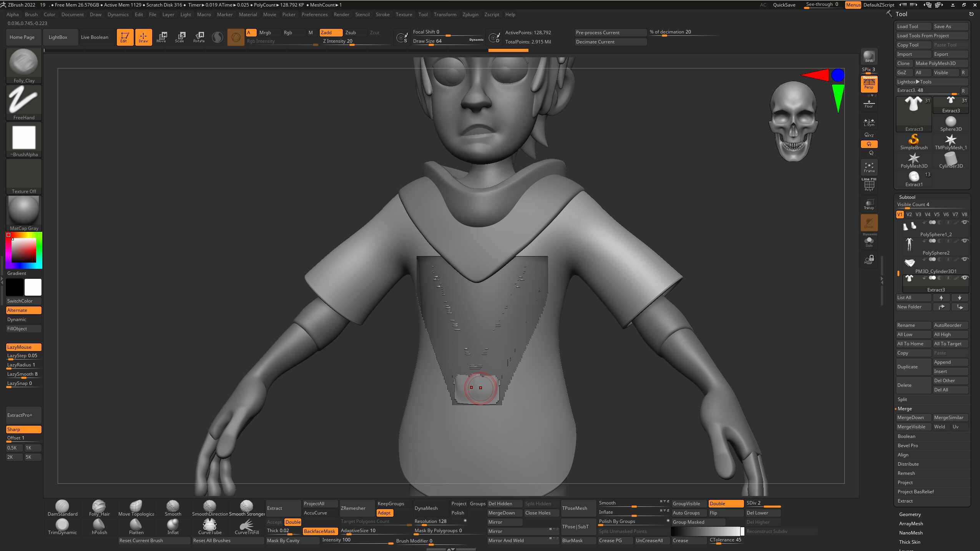Open the Zplugin menu
This screenshot has width=980, height=551.
tap(470, 15)
